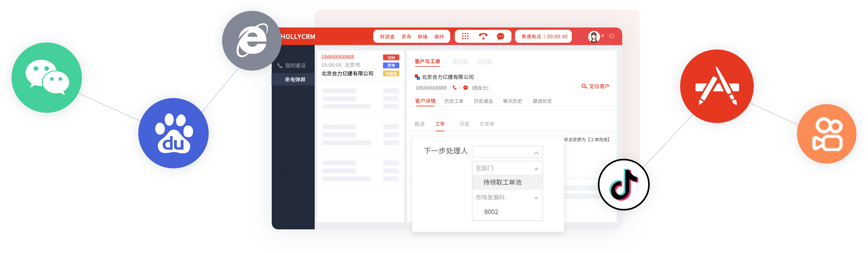Click the hang up phone icon
The image size is (868, 253).
(x=483, y=36)
